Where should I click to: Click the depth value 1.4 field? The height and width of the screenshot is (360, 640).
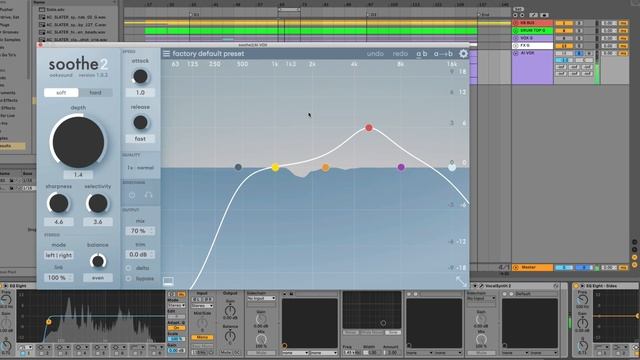click(x=78, y=175)
